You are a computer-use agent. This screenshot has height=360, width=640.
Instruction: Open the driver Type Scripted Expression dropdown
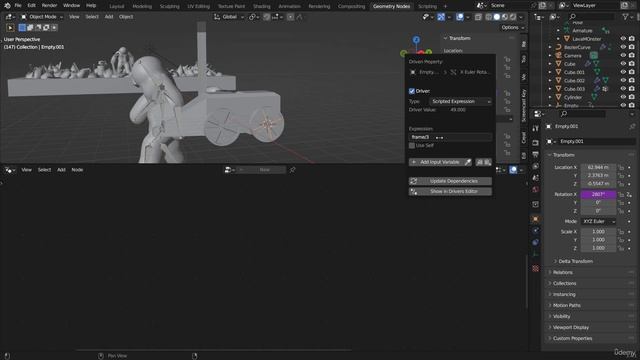[x=460, y=101]
